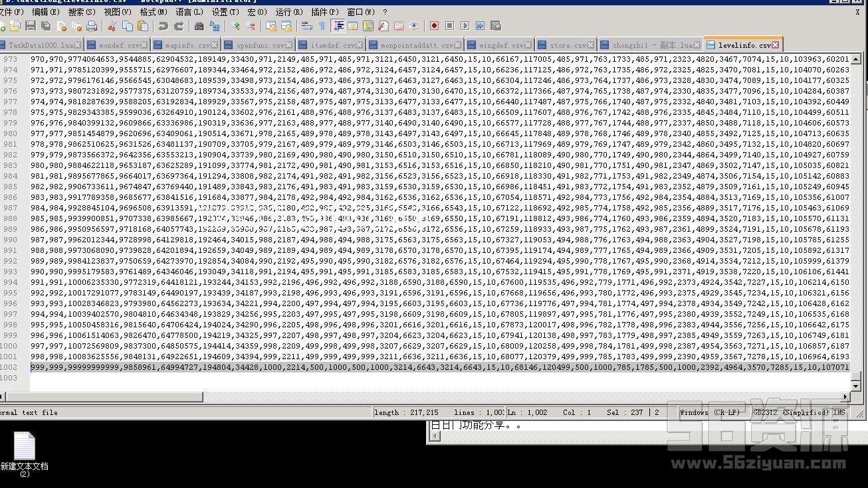This screenshot has height=488, width=868.
Task: Close the mapinfo.csv tab
Action: (215, 45)
